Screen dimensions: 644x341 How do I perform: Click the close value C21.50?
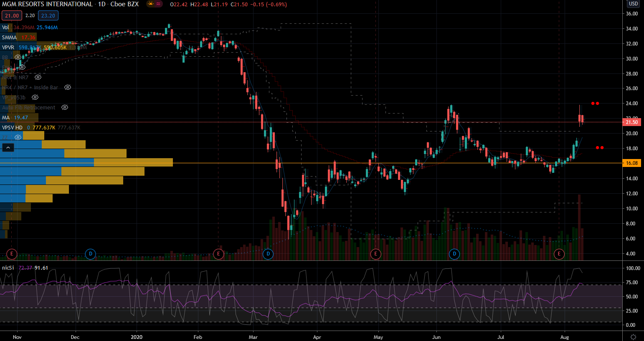point(239,4)
